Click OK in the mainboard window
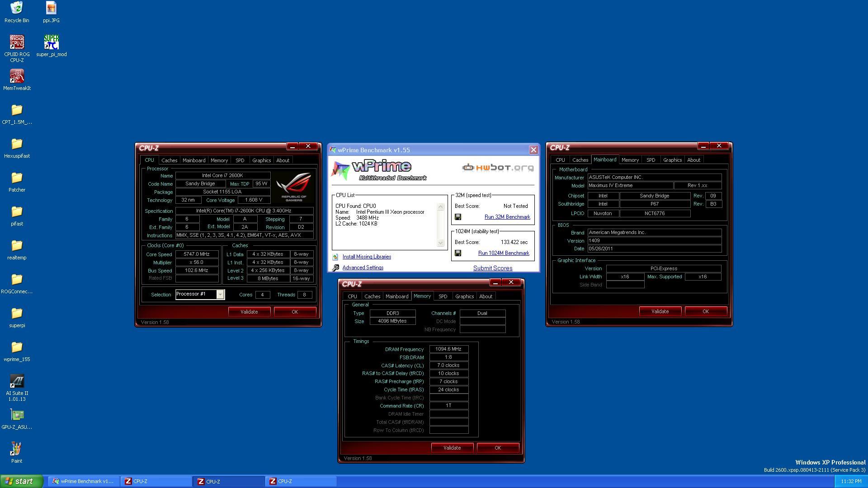The image size is (868, 488). 706,311
